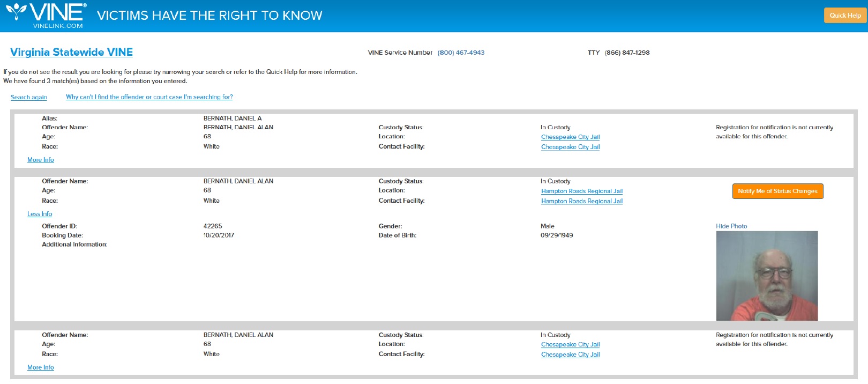Expand More Info on the first record
This screenshot has height=384, width=868.
click(41, 160)
